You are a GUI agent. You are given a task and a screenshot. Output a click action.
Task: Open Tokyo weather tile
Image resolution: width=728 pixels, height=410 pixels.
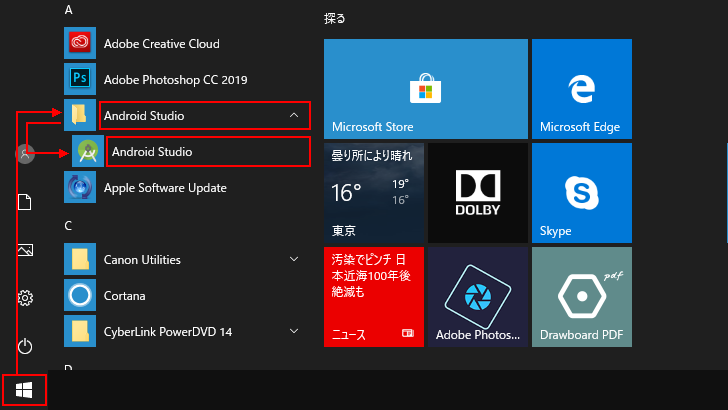click(x=374, y=193)
